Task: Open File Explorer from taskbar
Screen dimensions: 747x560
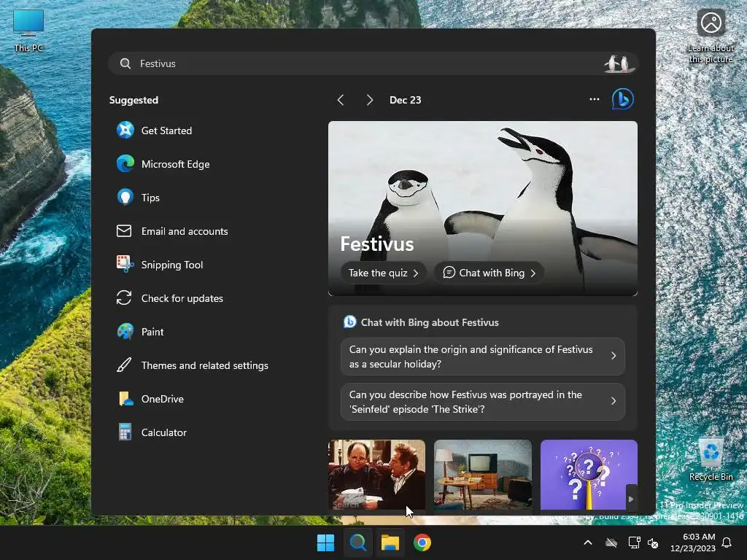Action: (390, 542)
